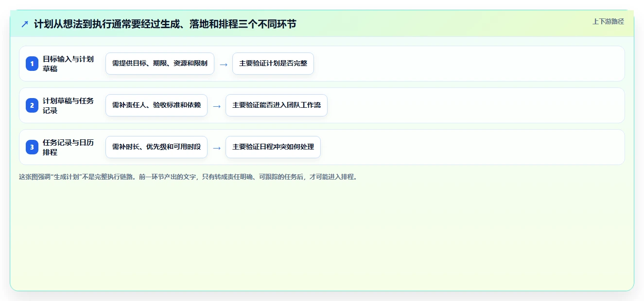
Task: Click the diagonal arrow icon beside the title
Action: coord(25,24)
